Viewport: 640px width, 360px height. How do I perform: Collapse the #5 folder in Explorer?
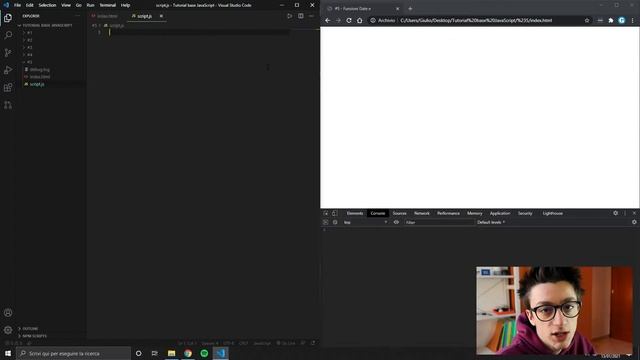click(x=29, y=62)
